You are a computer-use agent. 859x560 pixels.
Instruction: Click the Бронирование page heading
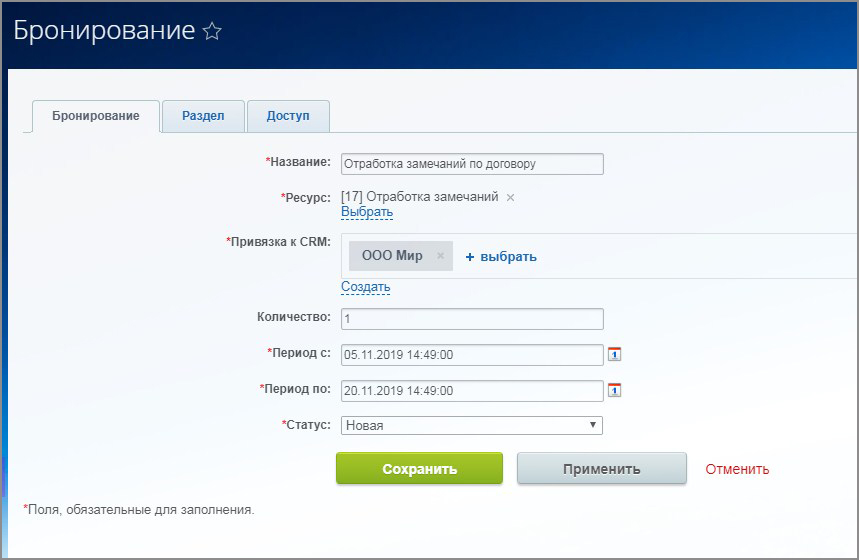pos(104,30)
